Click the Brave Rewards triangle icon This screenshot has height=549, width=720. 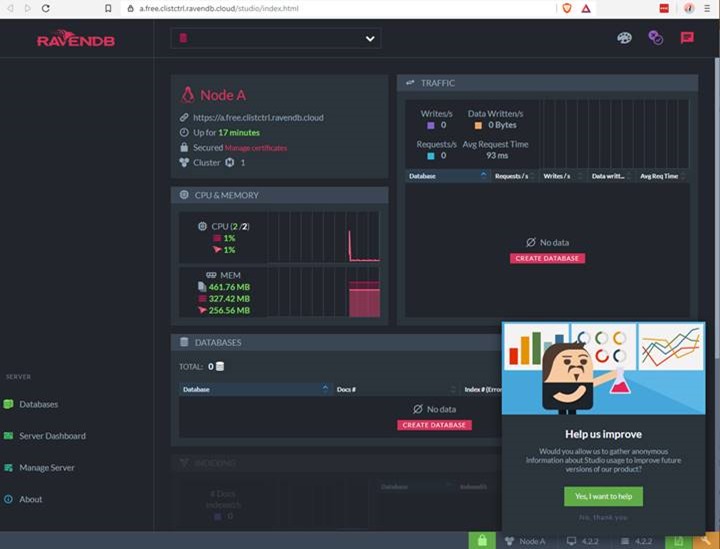[x=586, y=8]
